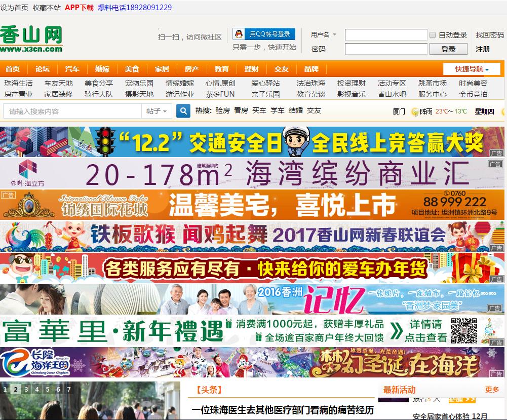Open headline 一位珠海医生去其他医疗部门看病的痛苦经历
The height and width of the screenshot is (420, 507).
(283, 410)
